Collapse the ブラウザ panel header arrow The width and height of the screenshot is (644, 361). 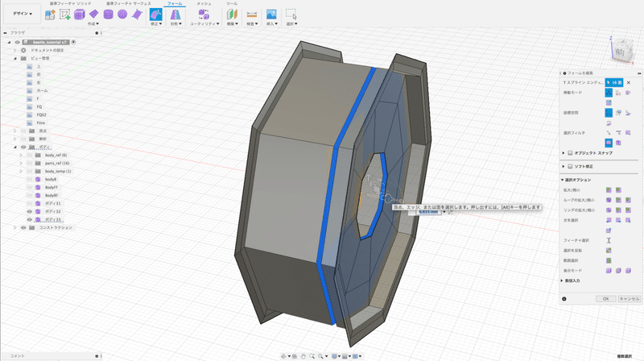5,33
